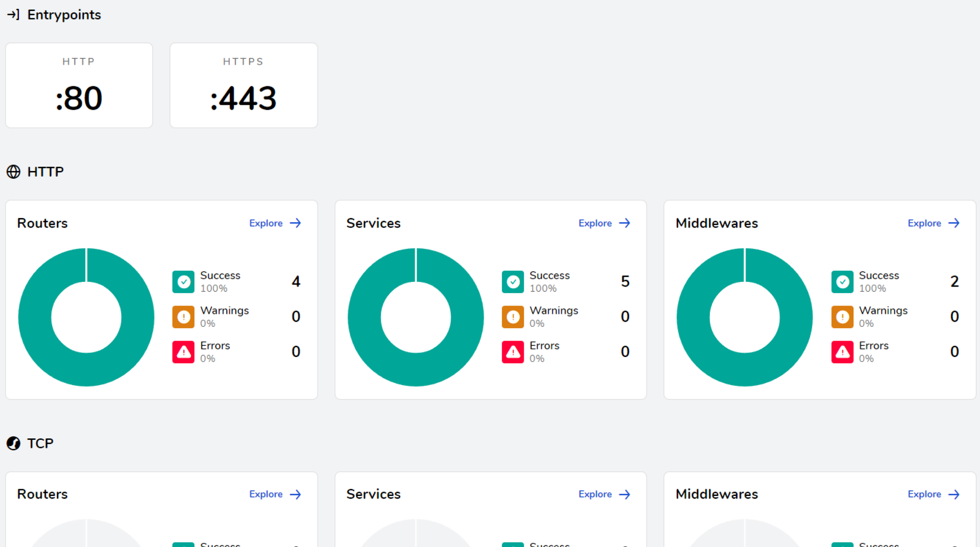
Task: Click the HTTP globe icon
Action: tap(13, 172)
